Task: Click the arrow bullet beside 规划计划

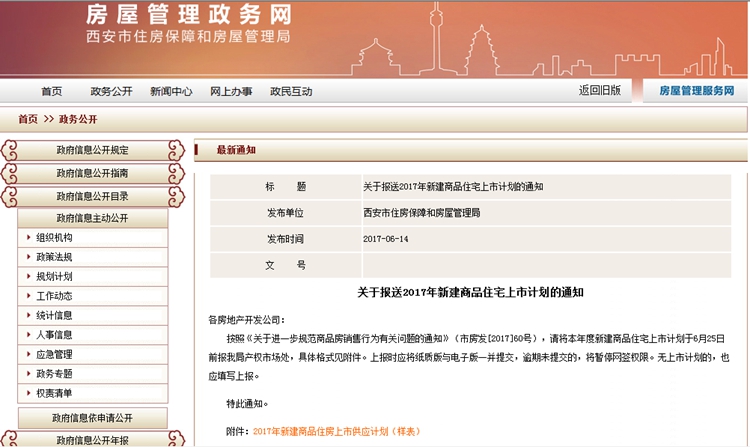Action: click(x=29, y=276)
